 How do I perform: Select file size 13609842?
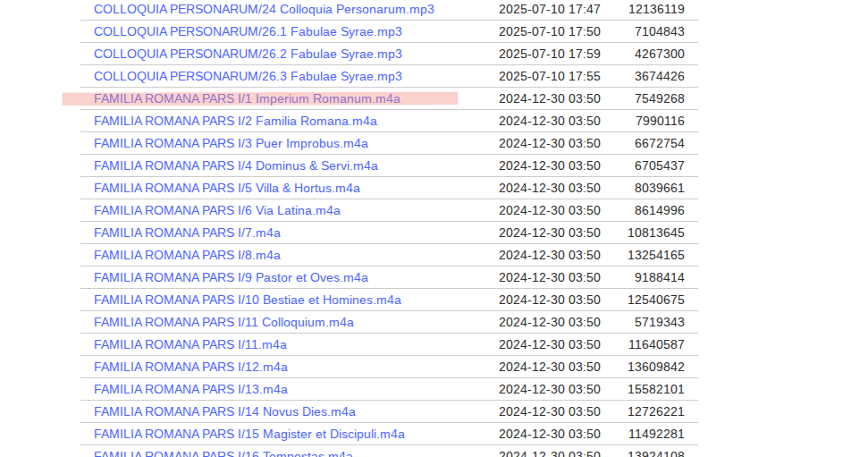click(656, 367)
